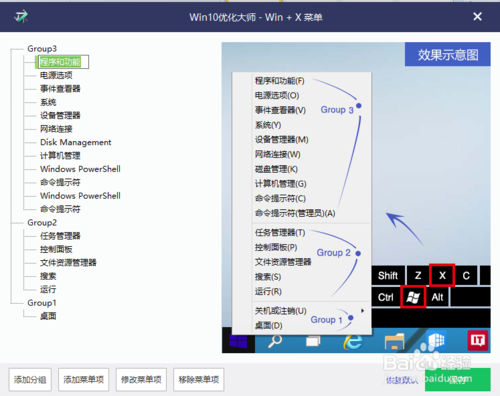Select the Disk Management item
Screen dimensions: 500x396
pyautogui.click(x=76, y=142)
